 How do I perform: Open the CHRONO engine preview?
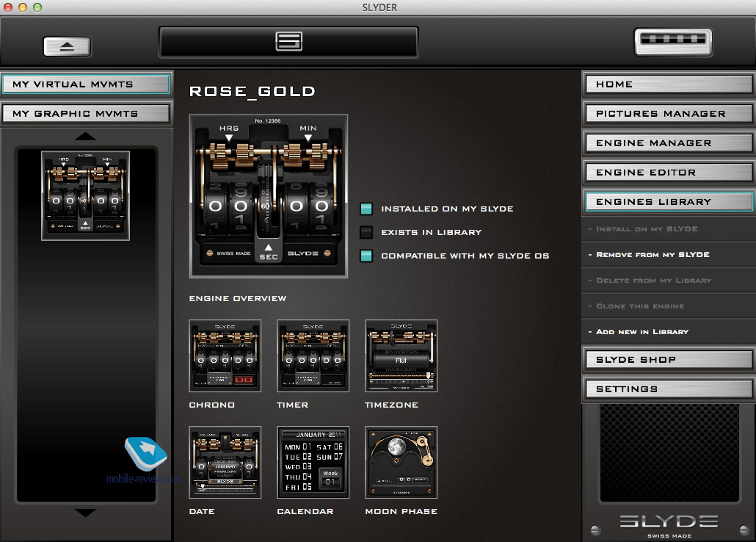225,355
